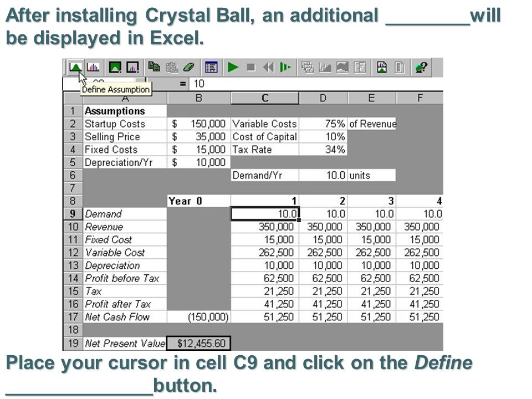Stop the simulation with the square button
Image resolution: width=532 pixels, height=399 pixels.
tap(251, 67)
